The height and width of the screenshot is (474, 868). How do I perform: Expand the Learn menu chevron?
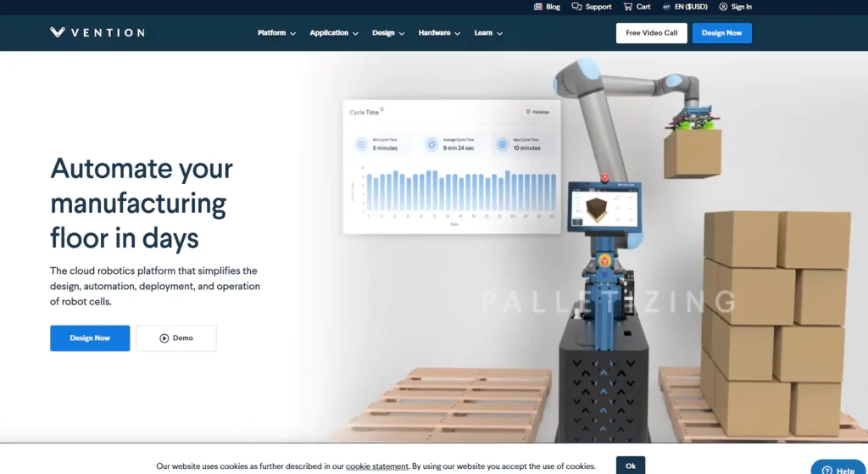pos(499,33)
